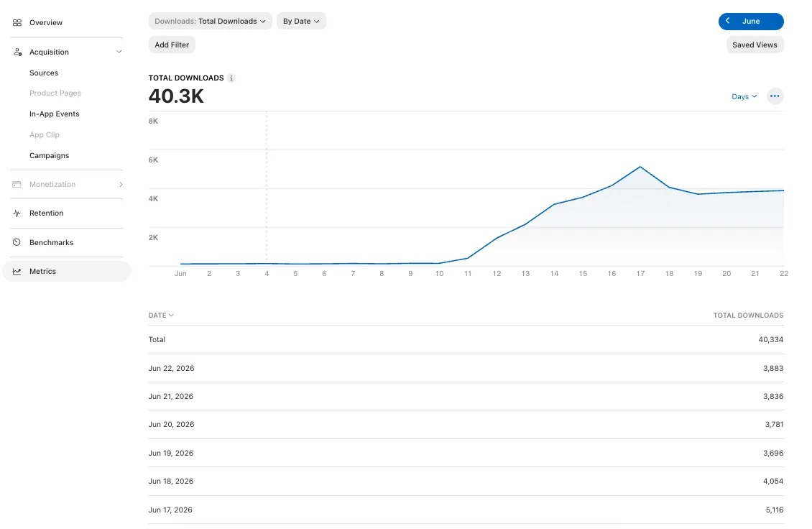Sort by the DATE column header
812x529 pixels.
pyautogui.click(x=161, y=315)
